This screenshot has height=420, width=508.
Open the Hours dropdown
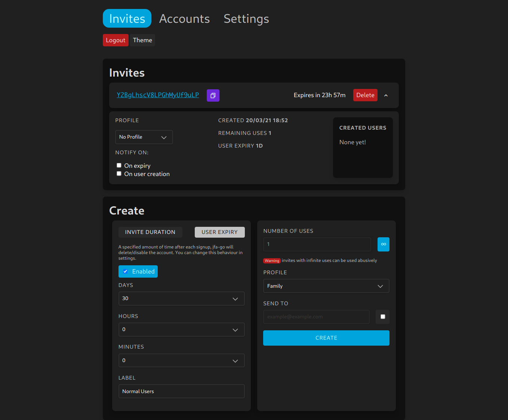pyautogui.click(x=181, y=330)
